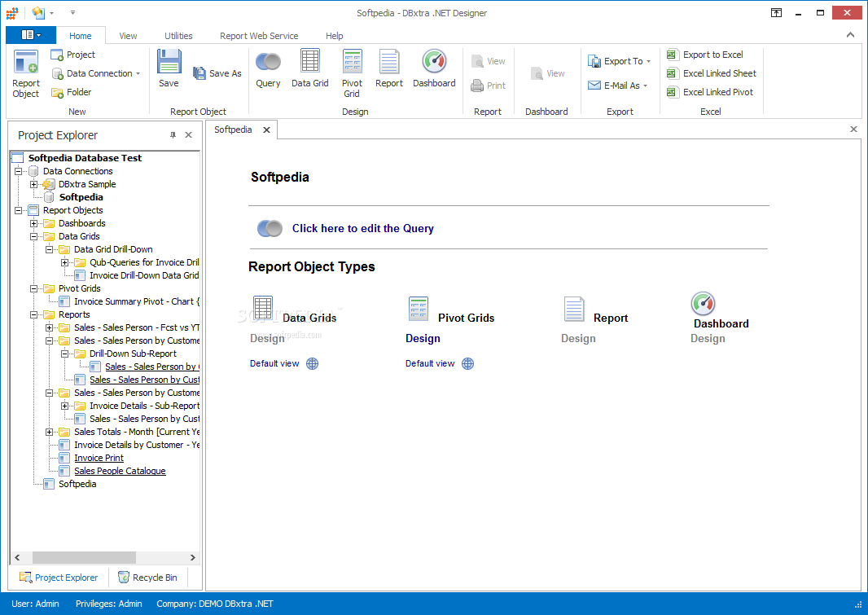868x615 pixels.
Task: Open the Data Connection dropdown
Action: [x=138, y=73]
